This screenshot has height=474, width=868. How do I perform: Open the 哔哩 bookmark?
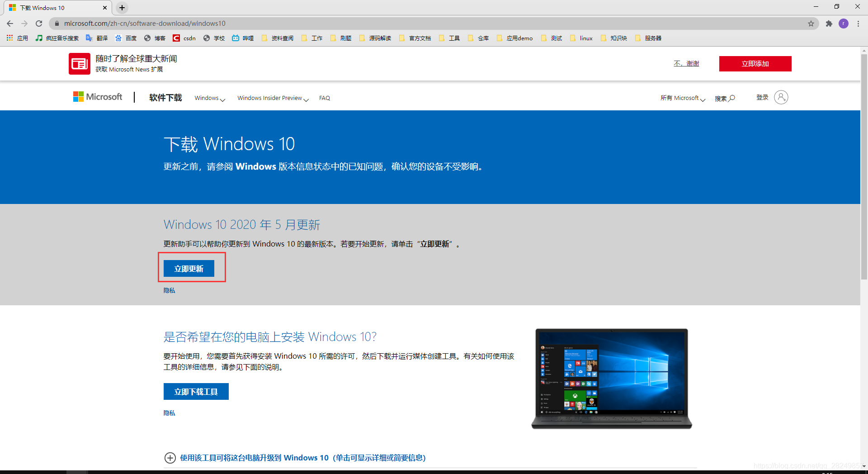click(243, 38)
